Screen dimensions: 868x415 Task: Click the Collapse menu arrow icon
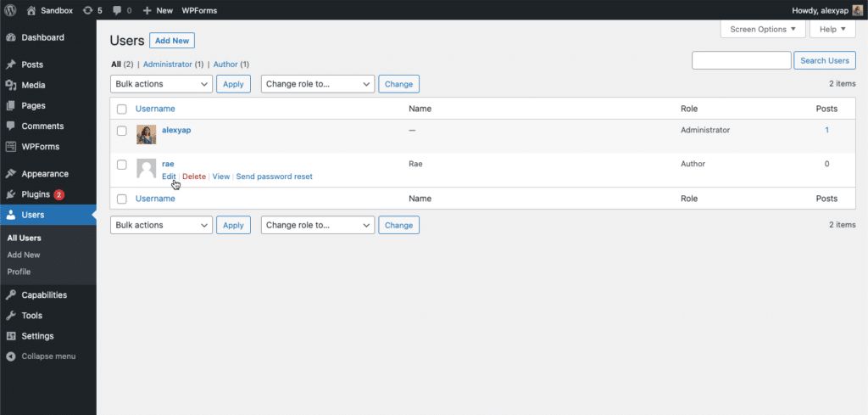click(x=10, y=356)
